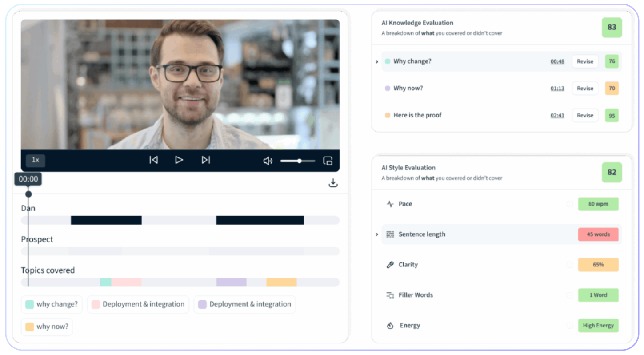
Task: Adjust the volume slider
Action: 298,161
